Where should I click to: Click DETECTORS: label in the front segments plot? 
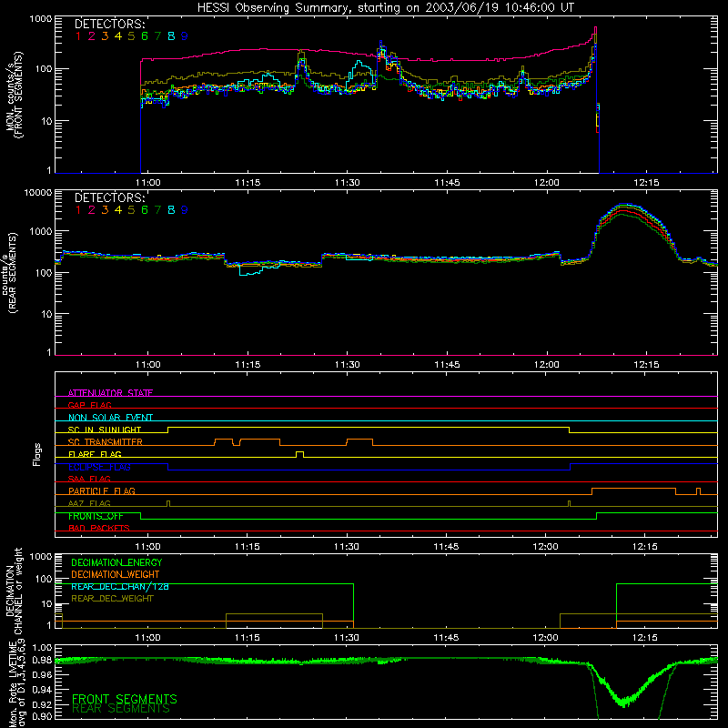pos(109,24)
